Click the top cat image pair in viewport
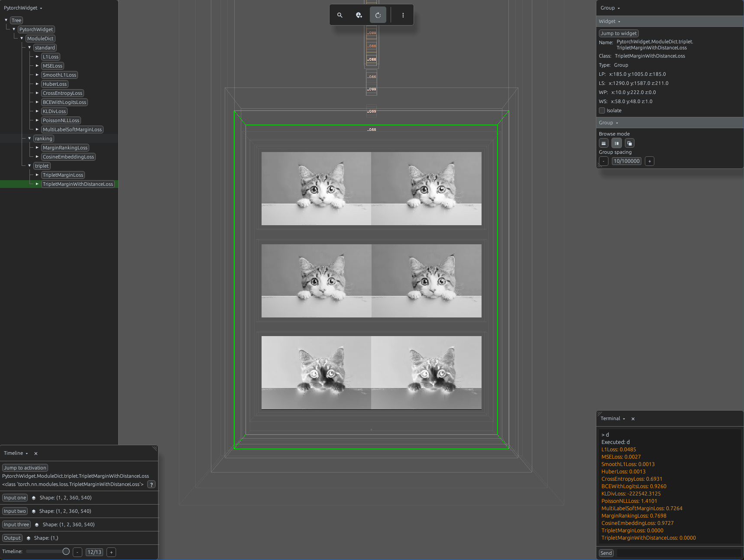The width and height of the screenshot is (744, 560). (372, 188)
